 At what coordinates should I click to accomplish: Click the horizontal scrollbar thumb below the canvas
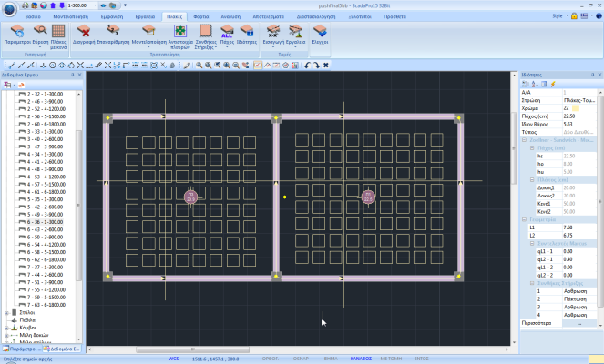[192, 349]
